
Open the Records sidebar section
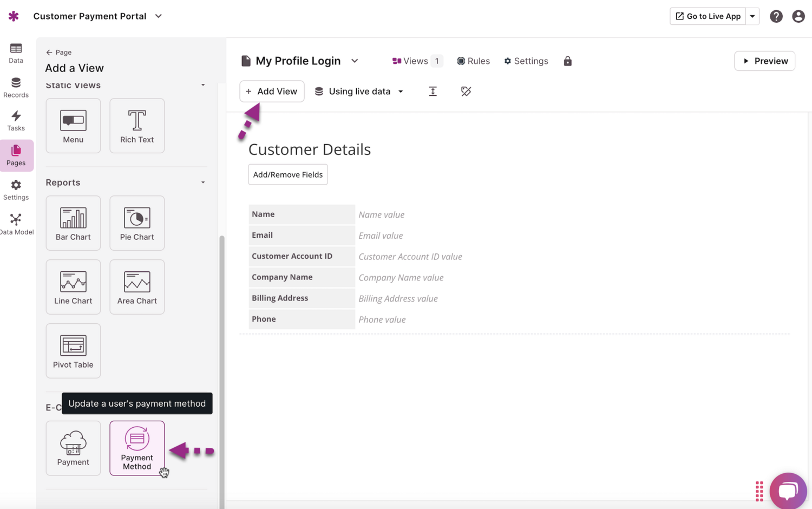16,87
